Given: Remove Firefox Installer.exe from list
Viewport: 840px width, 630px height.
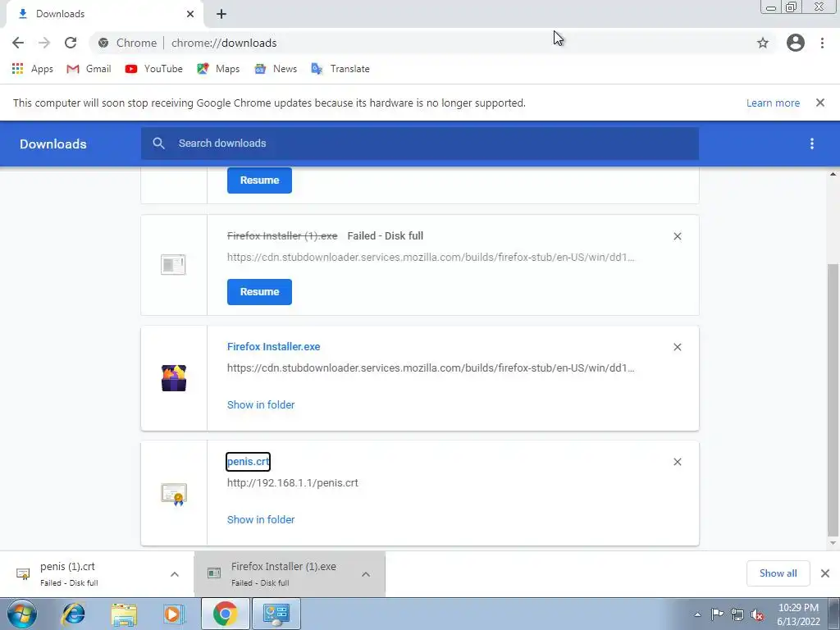Looking at the screenshot, I should (x=677, y=347).
